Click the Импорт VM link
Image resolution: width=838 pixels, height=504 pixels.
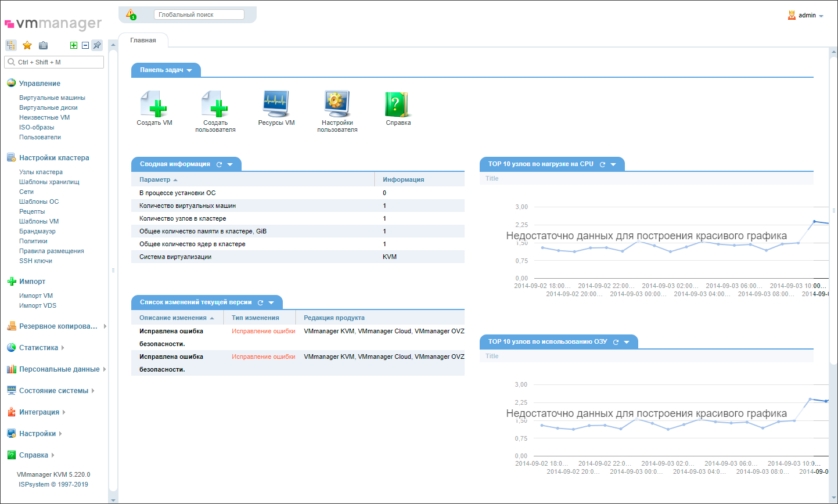coord(36,296)
